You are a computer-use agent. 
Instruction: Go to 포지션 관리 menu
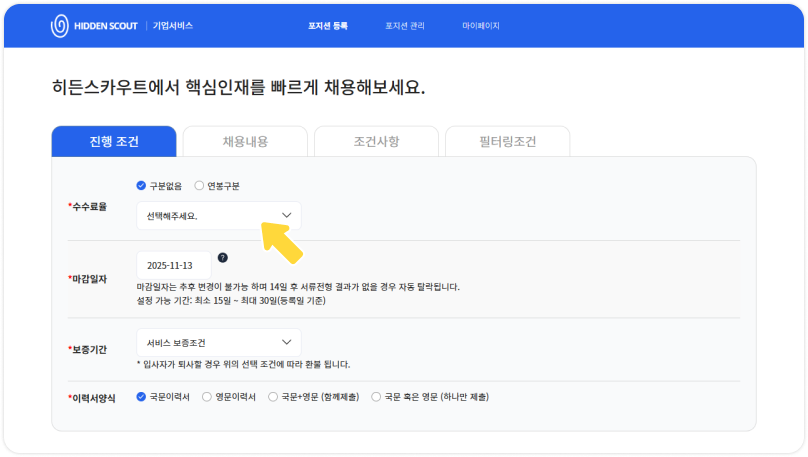click(x=404, y=25)
